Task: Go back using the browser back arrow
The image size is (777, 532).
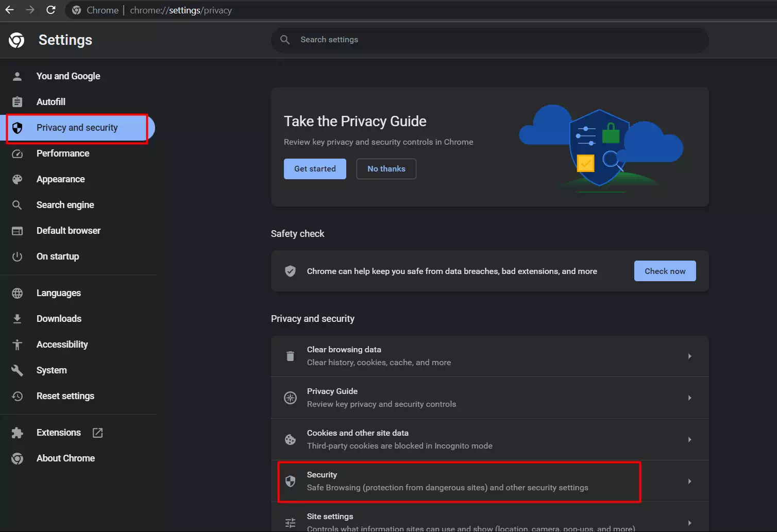Action: tap(9, 10)
